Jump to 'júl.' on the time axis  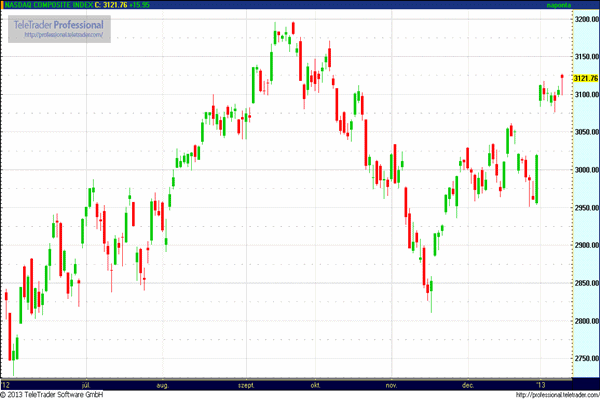tap(87, 384)
